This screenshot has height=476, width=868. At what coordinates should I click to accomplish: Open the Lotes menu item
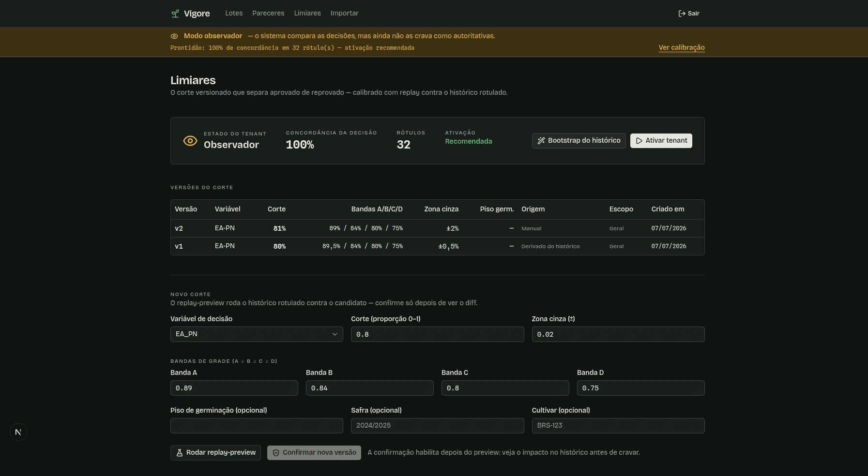point(234,14)
